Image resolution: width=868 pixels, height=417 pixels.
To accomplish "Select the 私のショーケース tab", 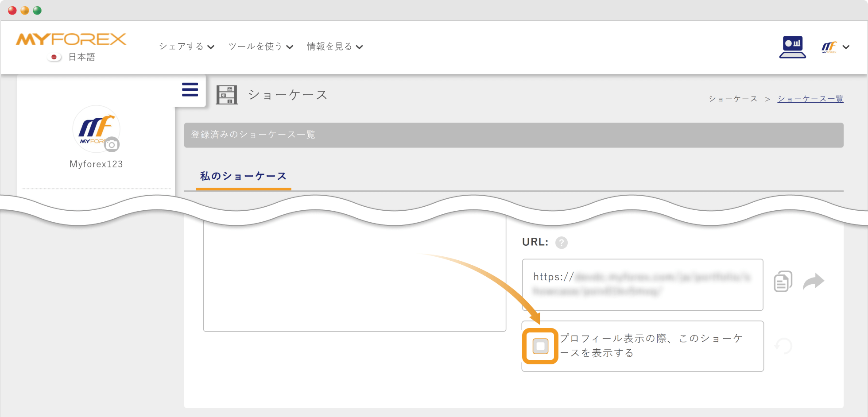I will 243,176.
